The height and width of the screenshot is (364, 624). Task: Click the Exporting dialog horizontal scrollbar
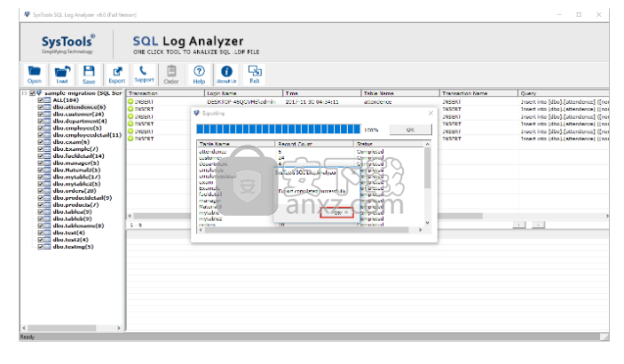[306, 230]
